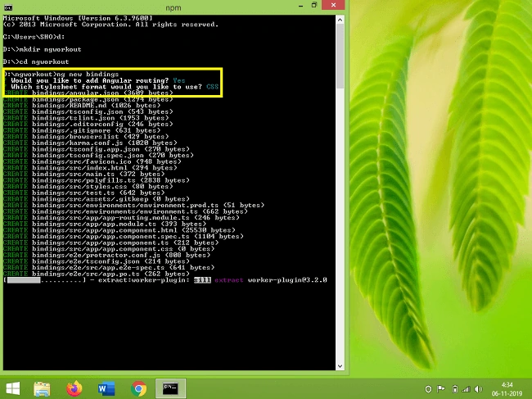Image resolution: width=532 pixels, height=399 pixels.
Task: Click the cmd icon in the title bar
Action: pyautogui.click(x=8, y=7)
